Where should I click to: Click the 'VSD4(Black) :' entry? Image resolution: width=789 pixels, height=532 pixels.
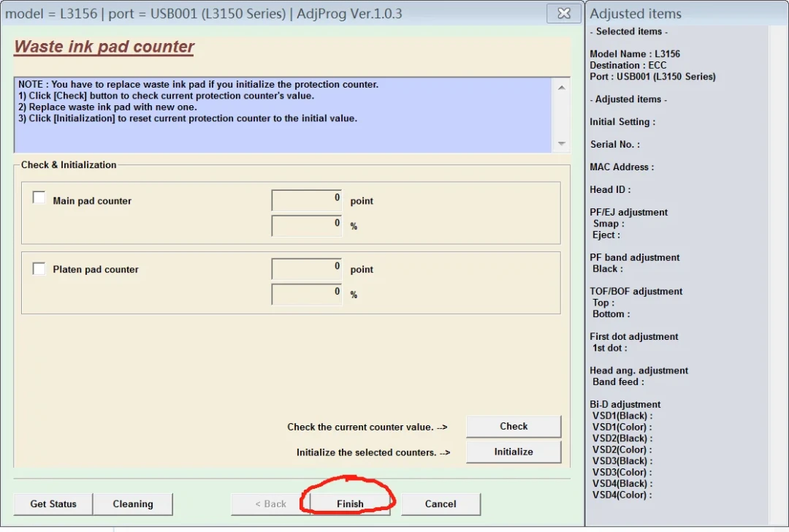[x=622, y=484]
